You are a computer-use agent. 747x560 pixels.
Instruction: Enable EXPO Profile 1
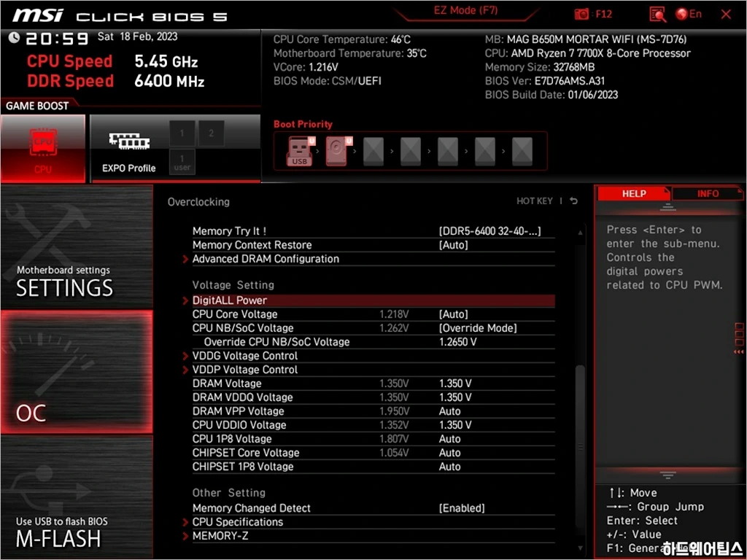pyautogui.click(x=182, y=133)
